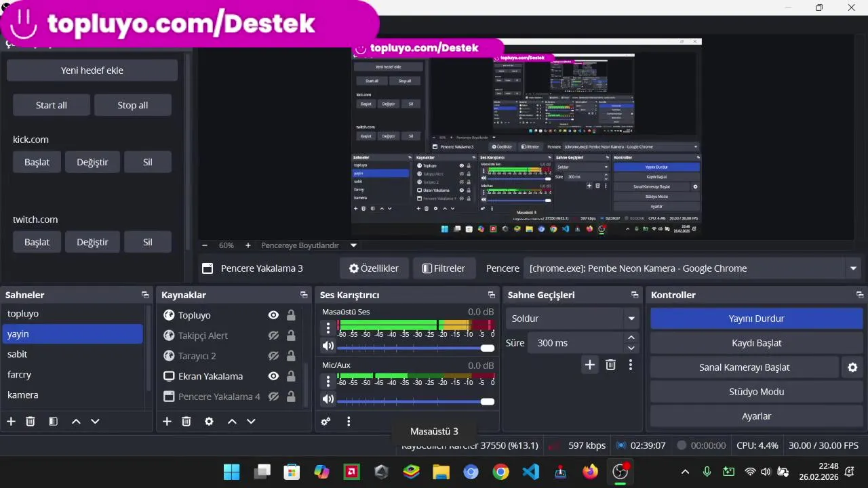Move scene up with arrow icon
This screenshot has width=868, height=488.
click(x=76, y=422)
